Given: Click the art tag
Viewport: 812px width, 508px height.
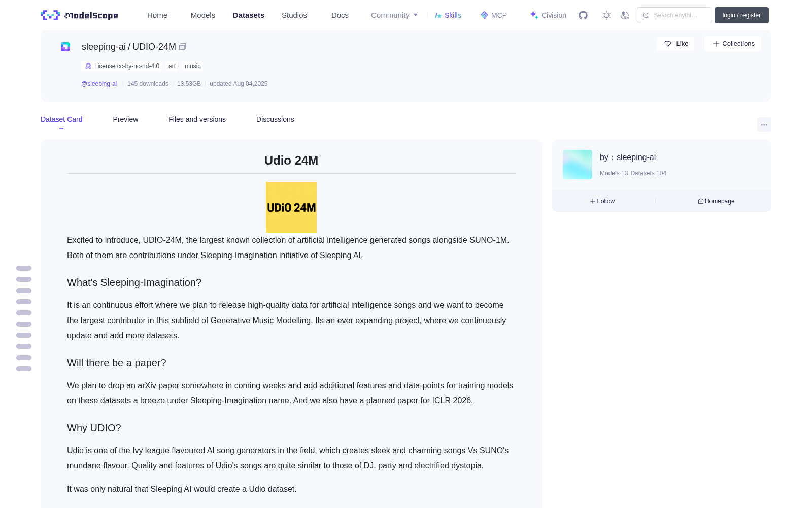Looking at the screenshot, I should (172, 66).
